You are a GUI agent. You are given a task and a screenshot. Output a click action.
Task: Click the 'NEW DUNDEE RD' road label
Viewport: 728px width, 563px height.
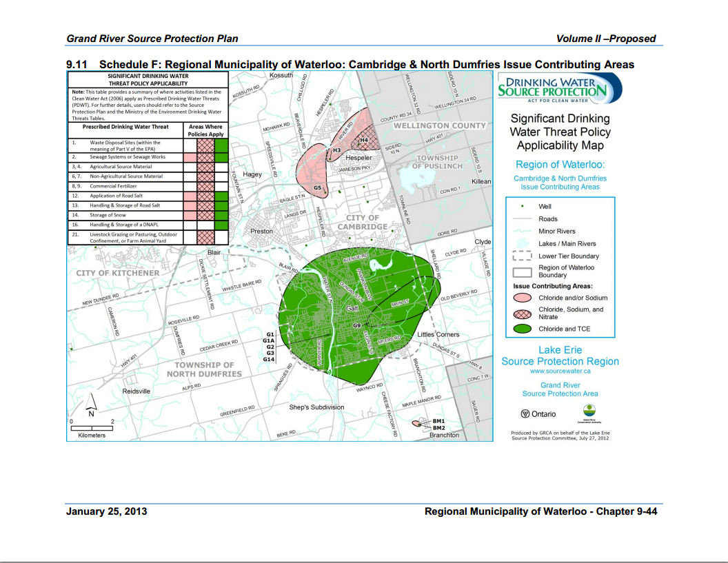pos(100,299)
